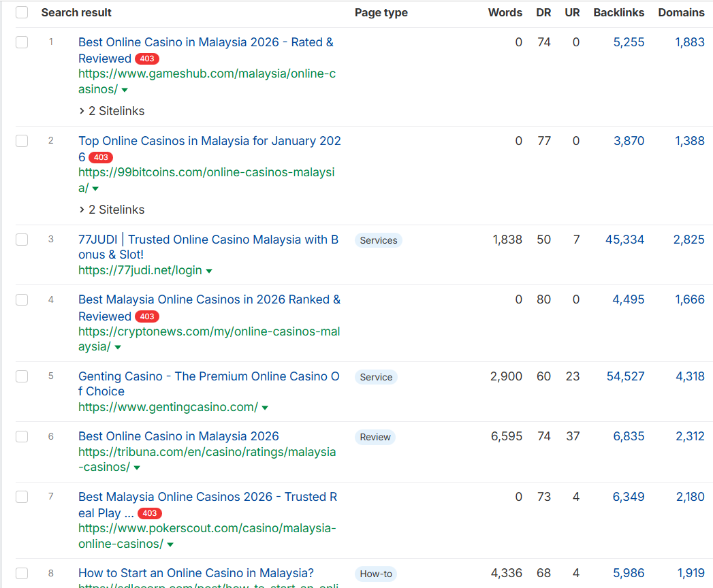
Task: Click the 403 badge on the gameshub result
Action: click(147, 59)
